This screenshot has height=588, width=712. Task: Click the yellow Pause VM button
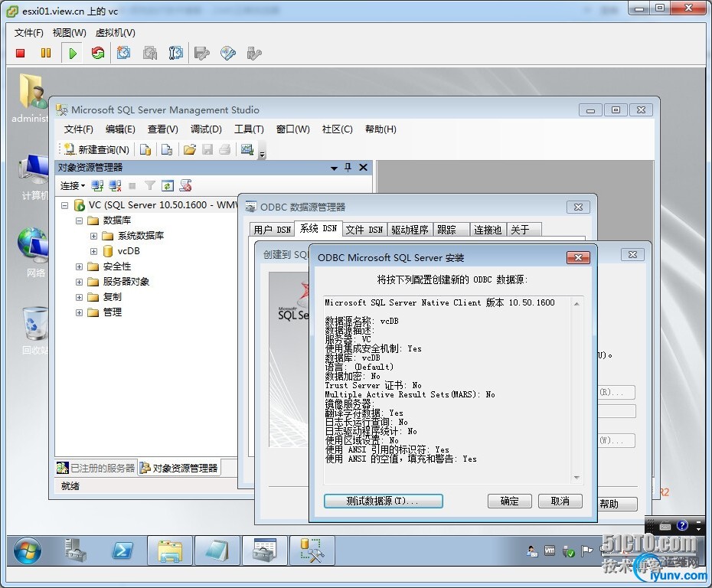point(46,53)
